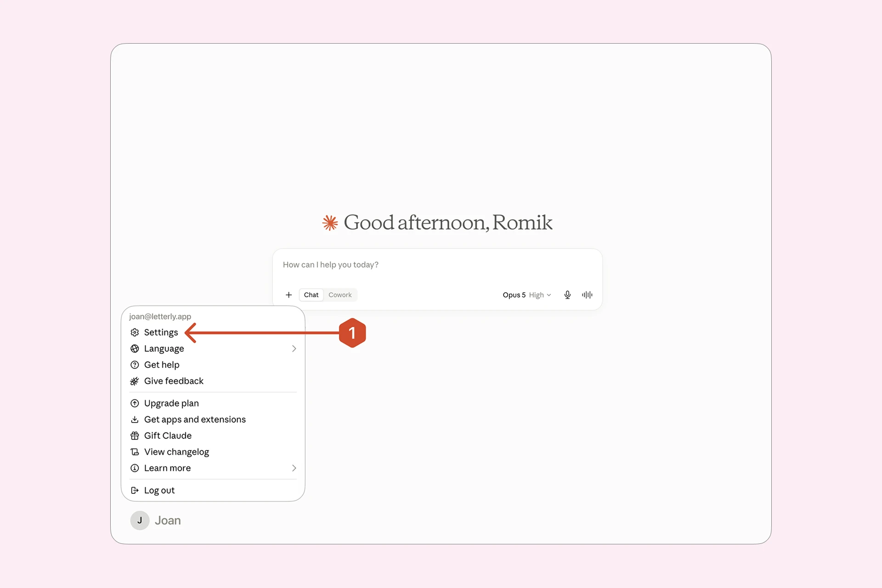Switch to Cowork mode

[340, 295]
